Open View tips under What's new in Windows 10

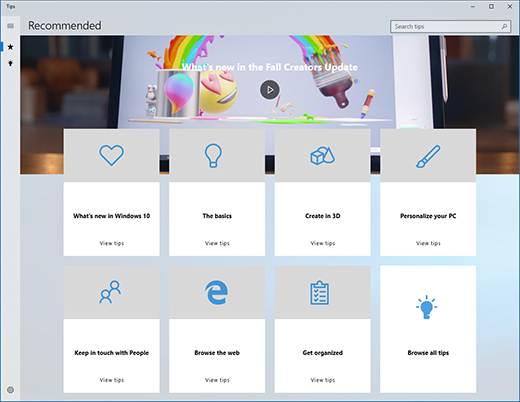point(112,243)
